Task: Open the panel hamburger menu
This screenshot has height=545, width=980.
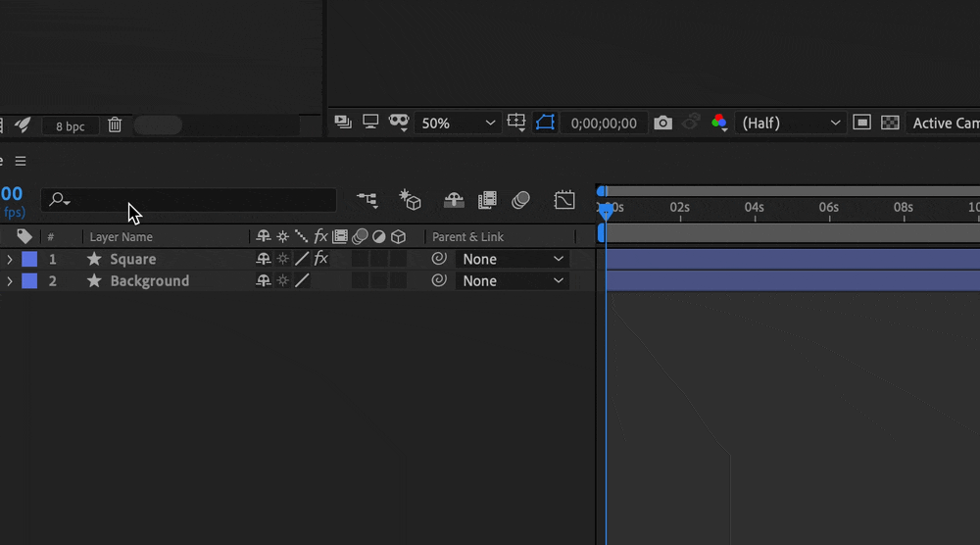Action: [x=21, y=162]
